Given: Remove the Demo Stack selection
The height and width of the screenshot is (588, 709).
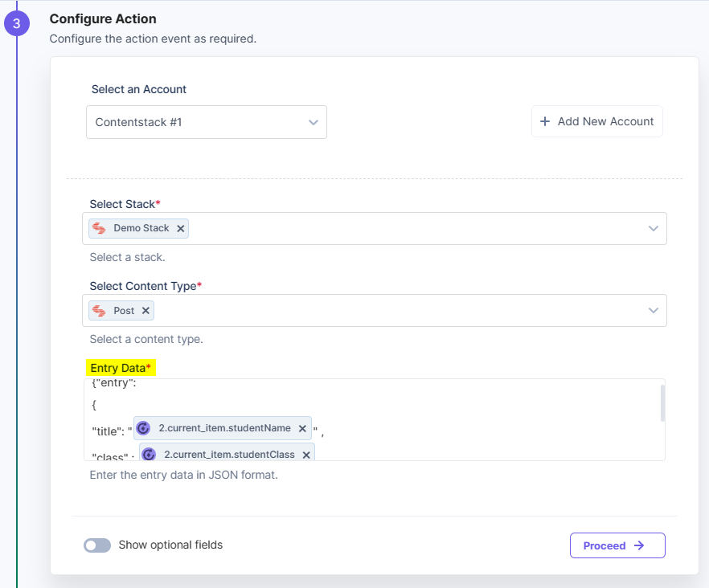Looking at the screenshot, I should pyautogui.click(x=182, y=228).
